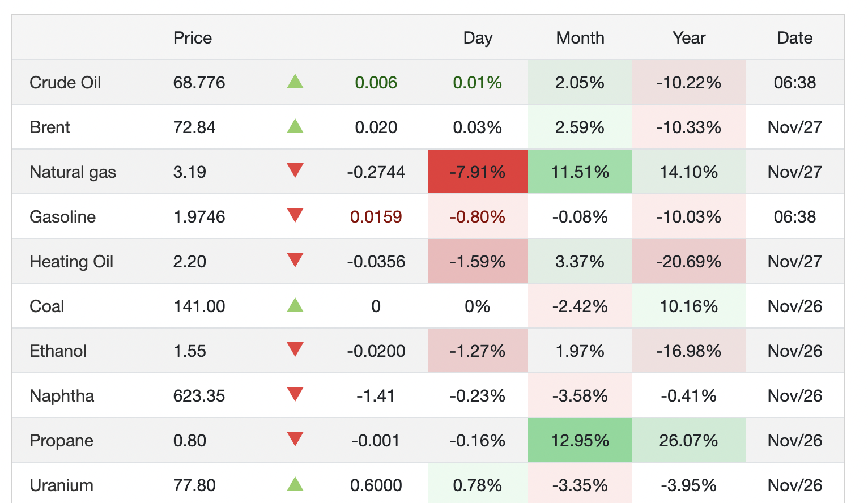Click the red 0.0159 change for Gasoline

tap(376, 217)
